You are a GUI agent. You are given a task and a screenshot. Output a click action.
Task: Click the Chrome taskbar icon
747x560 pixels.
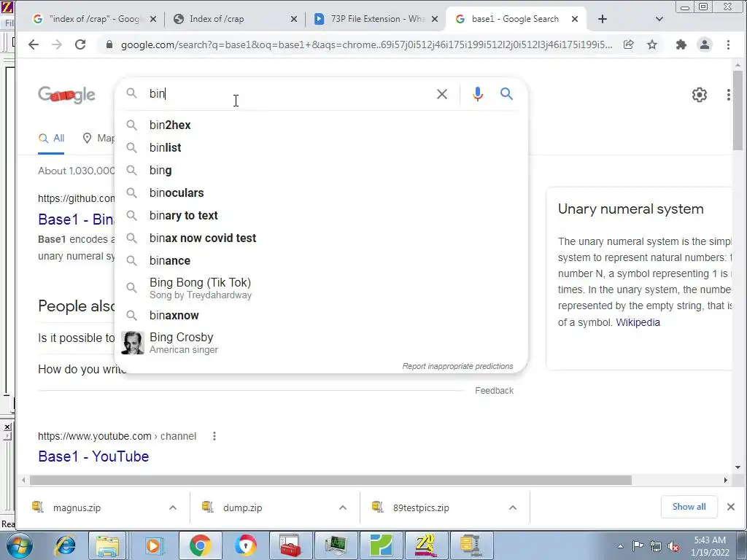click(201, 545)
